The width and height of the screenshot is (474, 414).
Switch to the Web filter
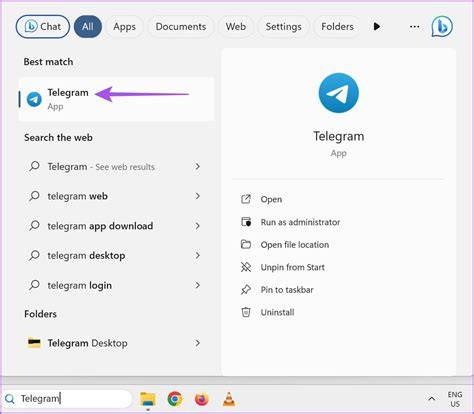tap(236, 26)
